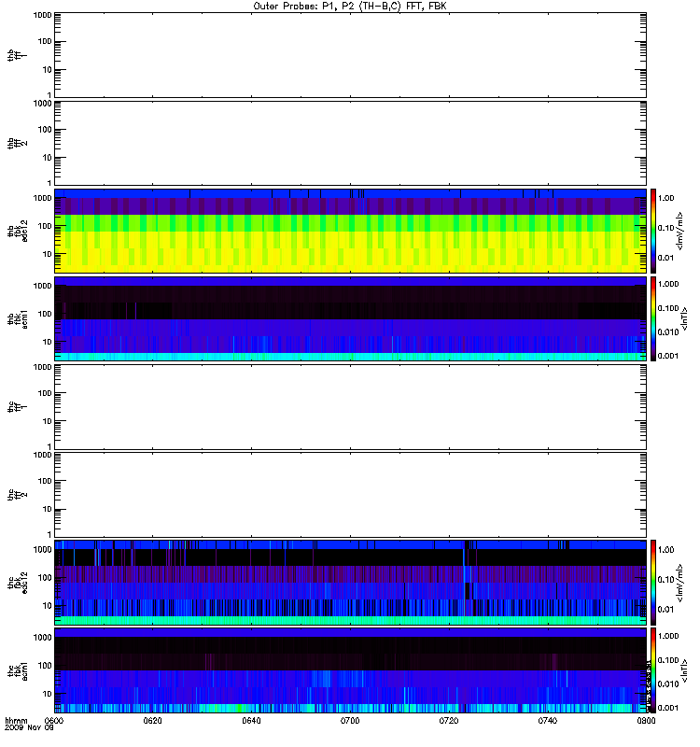Click the 'thc fbk edc12' y-axis label

click(18, 583)
